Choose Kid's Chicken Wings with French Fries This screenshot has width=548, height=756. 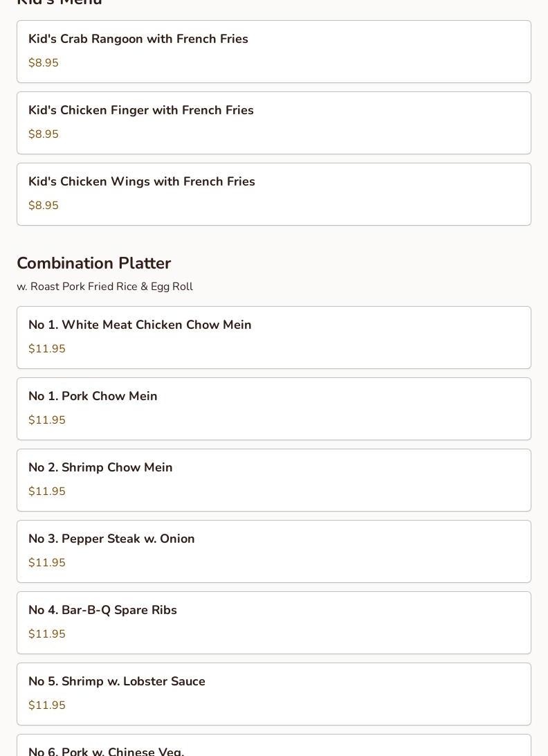pyautogui.click(x=142, y=182)
